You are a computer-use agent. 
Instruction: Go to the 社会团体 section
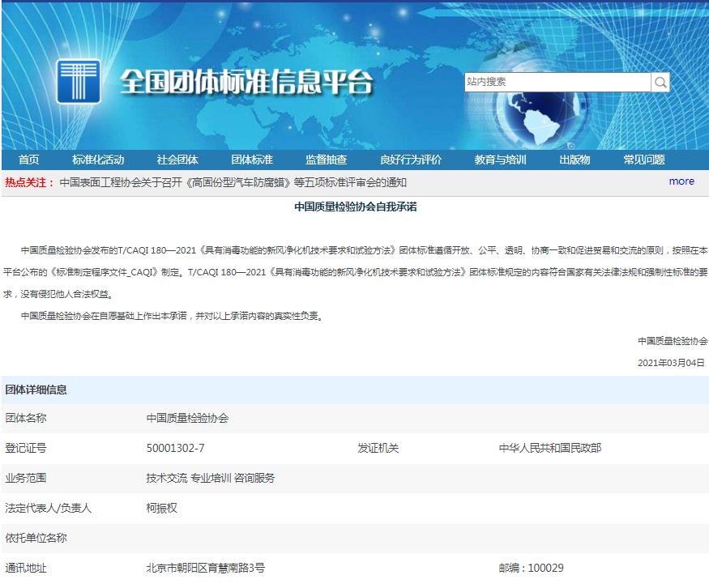coord(177,160)
